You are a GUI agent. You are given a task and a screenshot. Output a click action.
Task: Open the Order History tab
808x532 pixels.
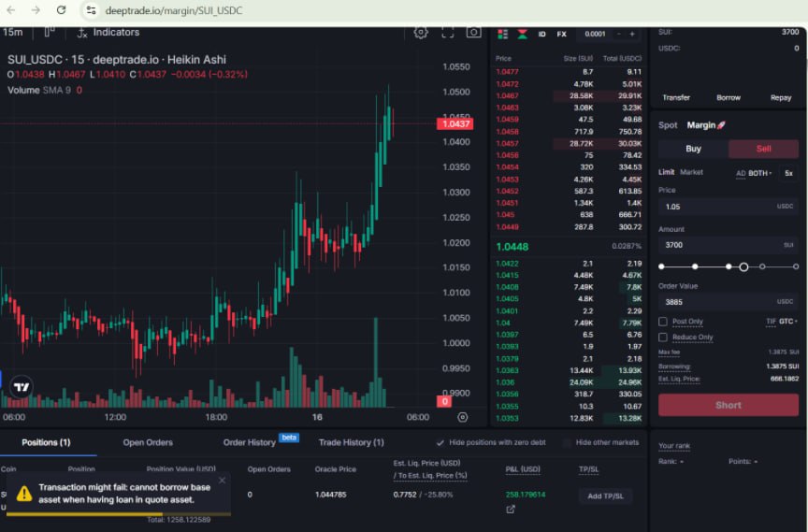pyautogui.click(x=250, y=442)
